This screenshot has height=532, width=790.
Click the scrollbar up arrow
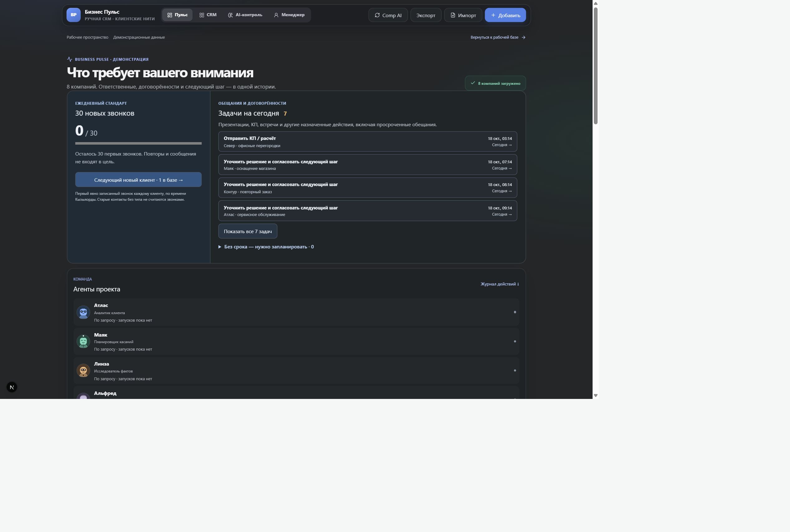point(595,3)
